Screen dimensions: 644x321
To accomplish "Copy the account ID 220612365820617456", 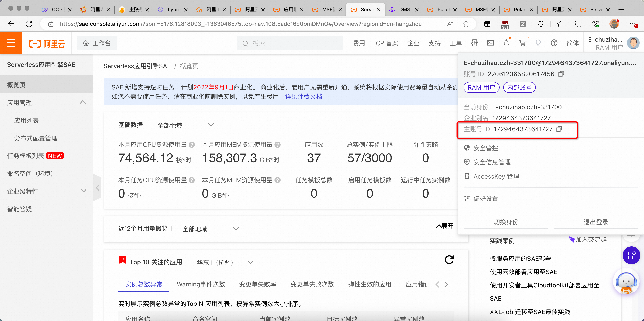I will pos(561,74).
